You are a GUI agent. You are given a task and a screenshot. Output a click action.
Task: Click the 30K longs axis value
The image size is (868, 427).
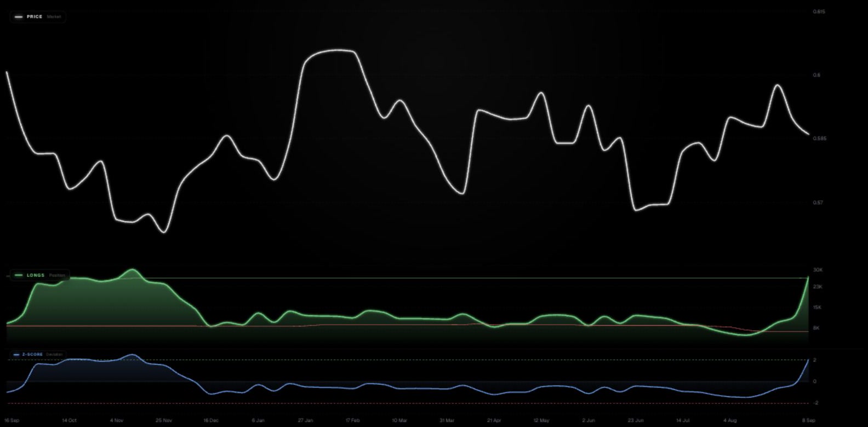[818, 270]
